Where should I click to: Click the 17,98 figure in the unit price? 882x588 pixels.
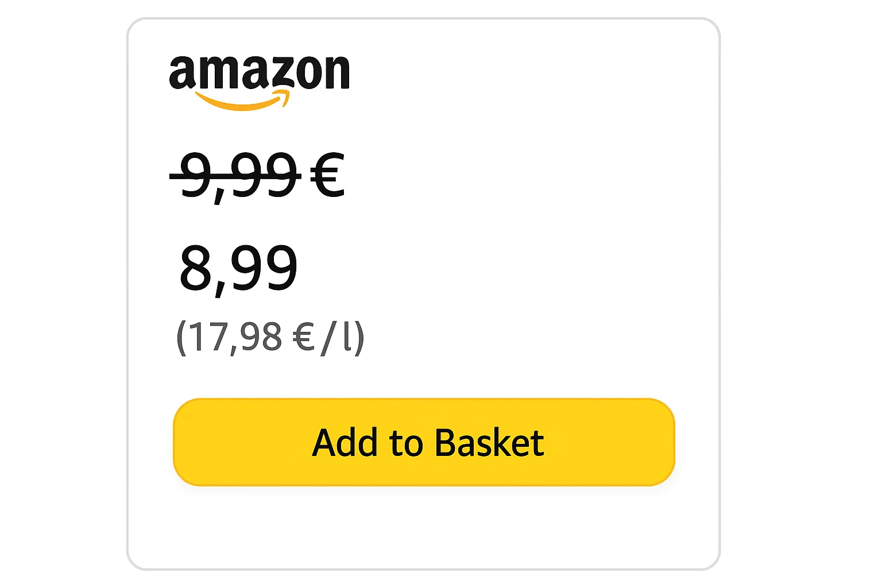pos(235,337)
